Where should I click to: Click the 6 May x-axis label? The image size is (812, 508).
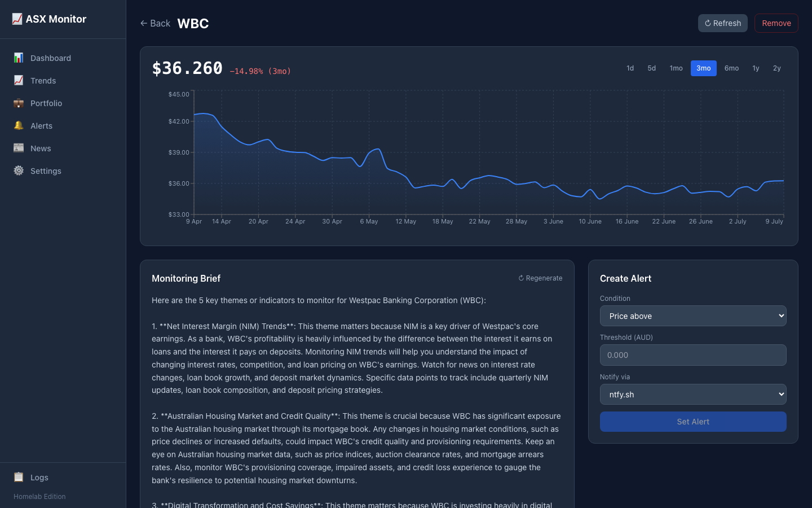[369, 221]
